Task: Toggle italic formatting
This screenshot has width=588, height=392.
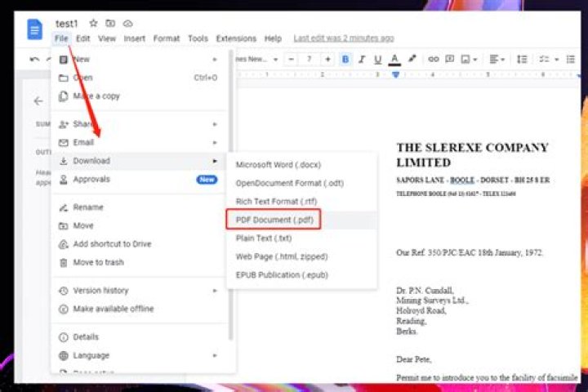Action: coord(362,60)
